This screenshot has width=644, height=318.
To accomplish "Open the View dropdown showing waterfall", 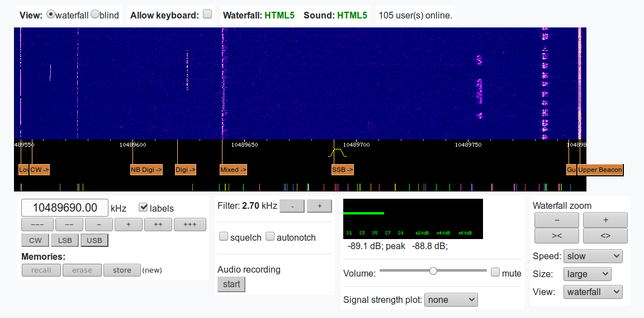I will [593, 292].
